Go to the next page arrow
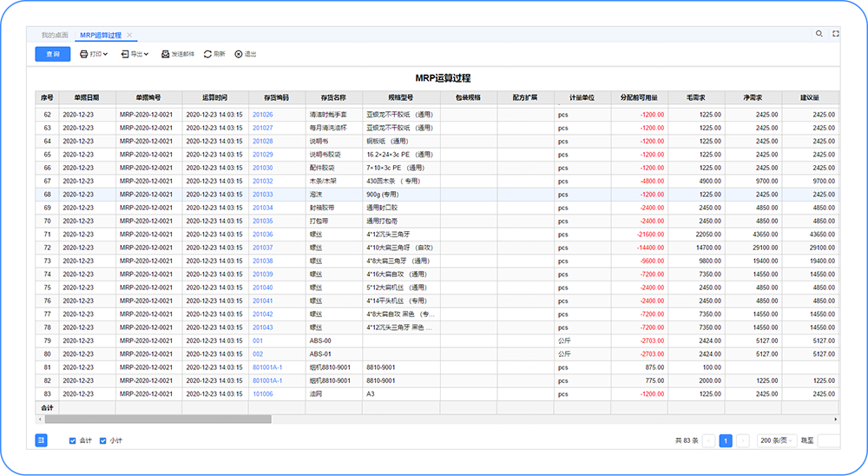 coord(742,440)
